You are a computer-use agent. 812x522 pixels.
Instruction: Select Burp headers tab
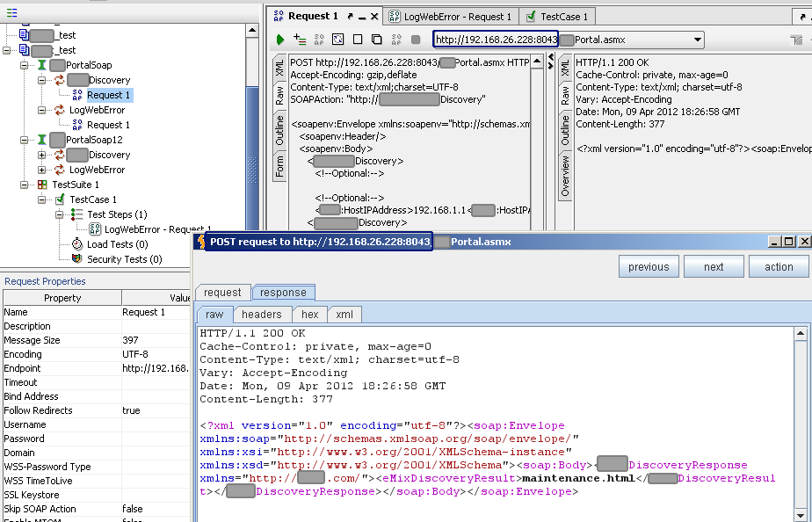pos(262,315)
